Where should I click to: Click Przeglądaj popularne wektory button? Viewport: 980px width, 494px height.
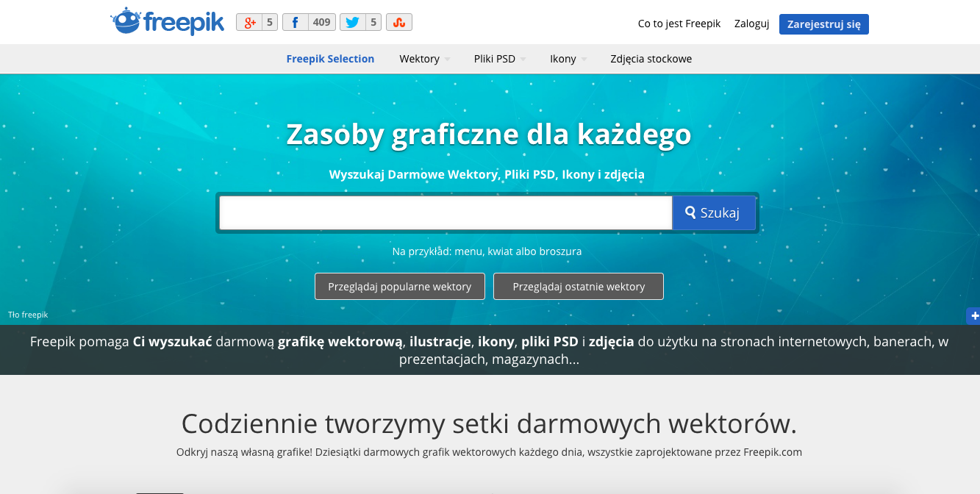tap(399, 287)
